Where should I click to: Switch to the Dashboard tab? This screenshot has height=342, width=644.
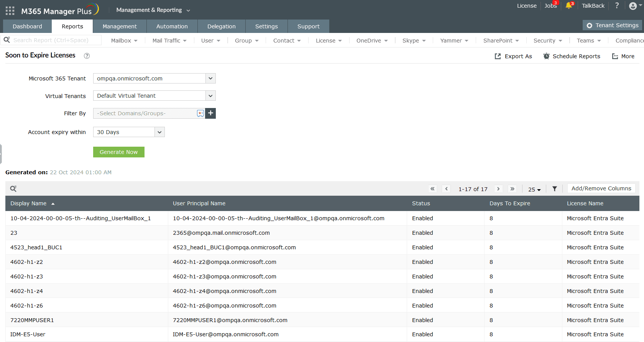[x=27, y=26]
